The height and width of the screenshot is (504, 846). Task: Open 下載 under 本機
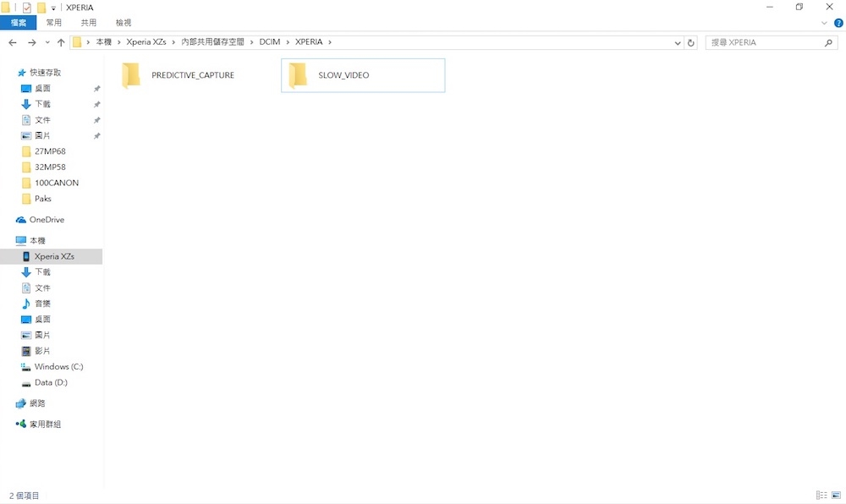click(x=42, y=272)
